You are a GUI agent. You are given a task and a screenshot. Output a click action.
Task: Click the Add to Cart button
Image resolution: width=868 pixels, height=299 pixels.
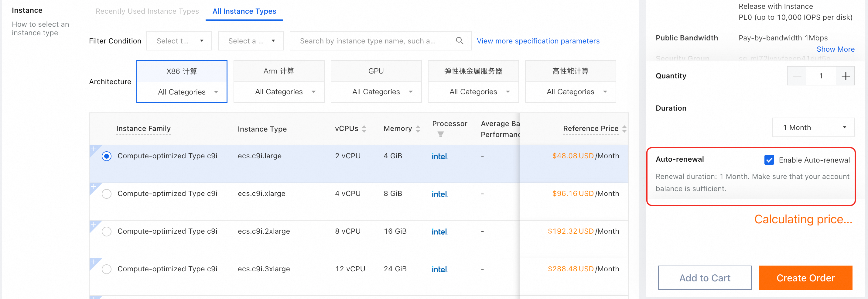[x=705, y=278]
